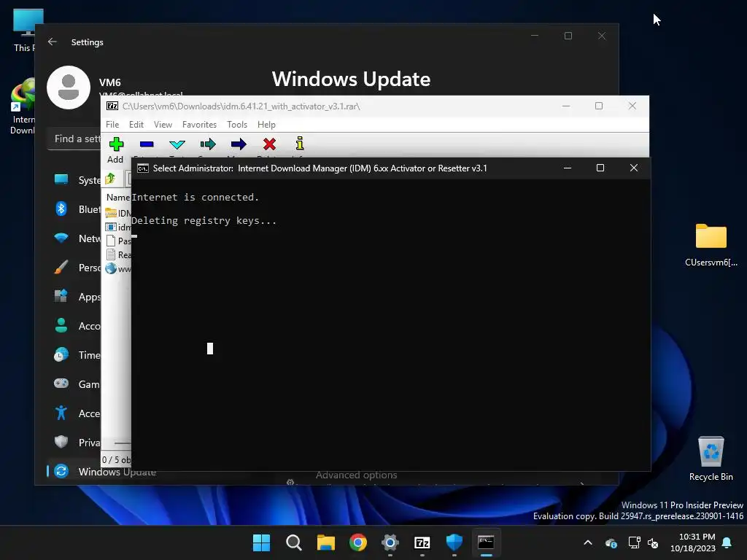Open Accessibility category in Settings sidebar

[77, 413]
